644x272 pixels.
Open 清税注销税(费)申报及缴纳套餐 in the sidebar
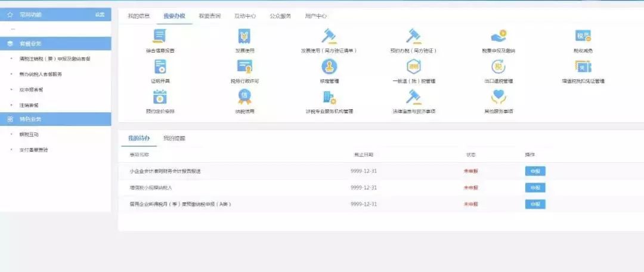(55, 59)
